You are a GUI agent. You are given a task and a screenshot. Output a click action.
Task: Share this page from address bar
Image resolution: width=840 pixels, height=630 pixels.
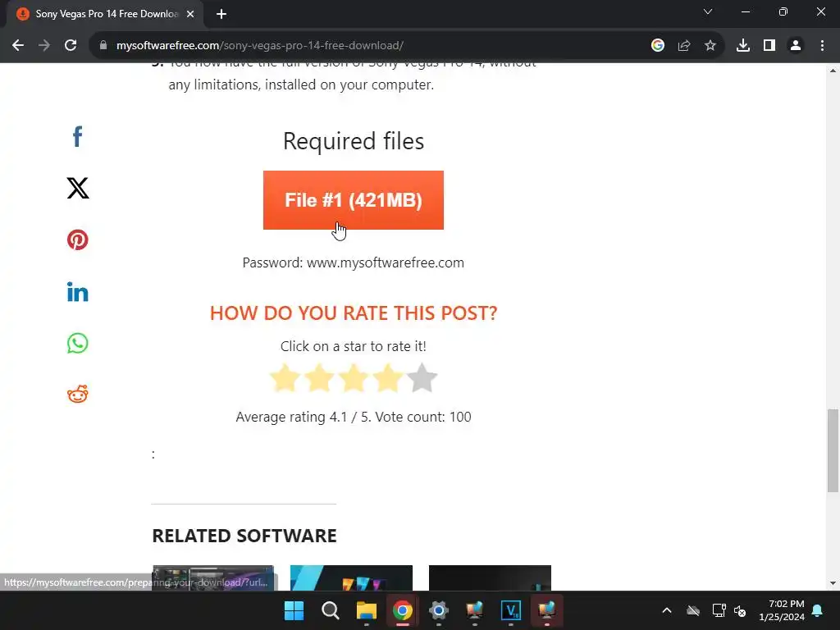(x=684, y=46)
